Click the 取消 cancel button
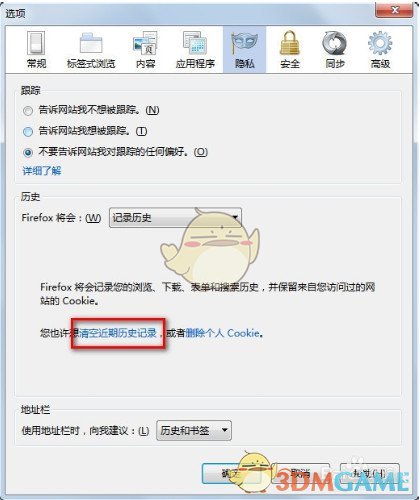420x500 pixels. (x=301, y=473)
